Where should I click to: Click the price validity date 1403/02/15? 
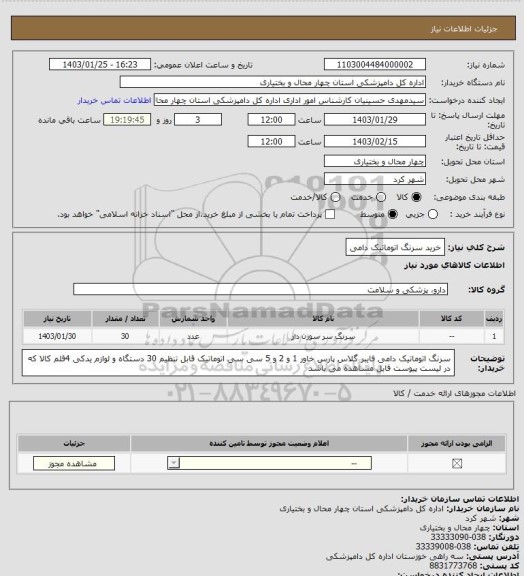[x=375, y=141]
